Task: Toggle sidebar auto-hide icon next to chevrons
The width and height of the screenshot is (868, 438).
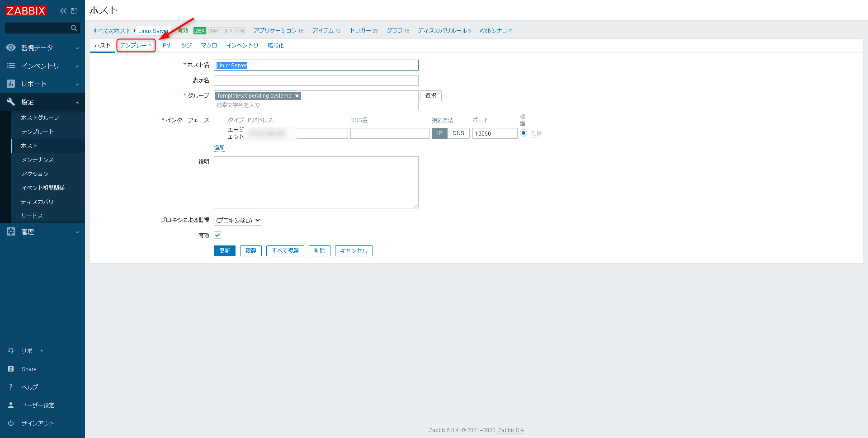Action: click(x=74, y=11)
